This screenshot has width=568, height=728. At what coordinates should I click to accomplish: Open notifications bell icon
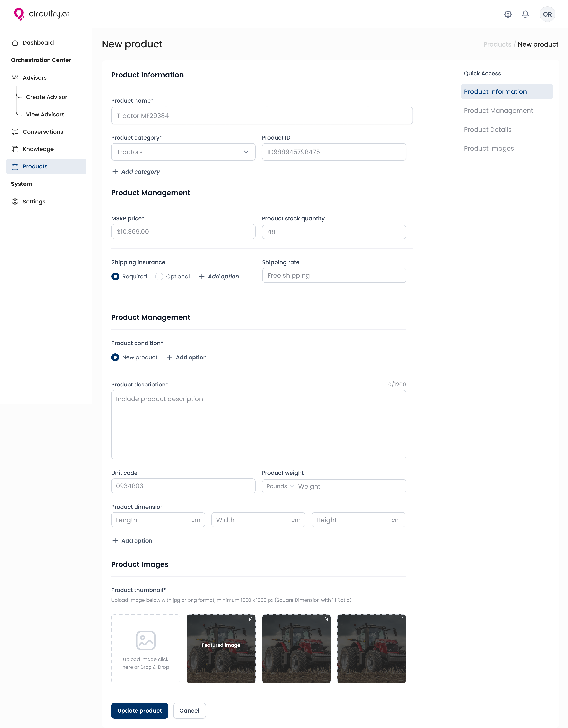525,14
